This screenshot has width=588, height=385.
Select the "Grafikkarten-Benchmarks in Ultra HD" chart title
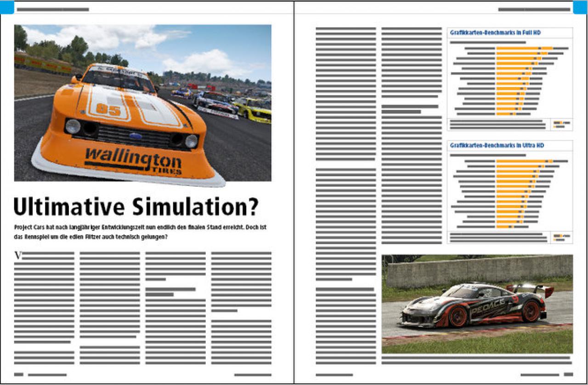click(497, 145)
